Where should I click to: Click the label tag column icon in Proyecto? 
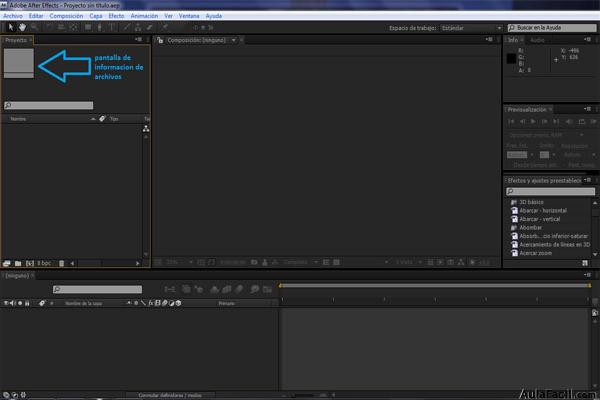pos(102,119)
